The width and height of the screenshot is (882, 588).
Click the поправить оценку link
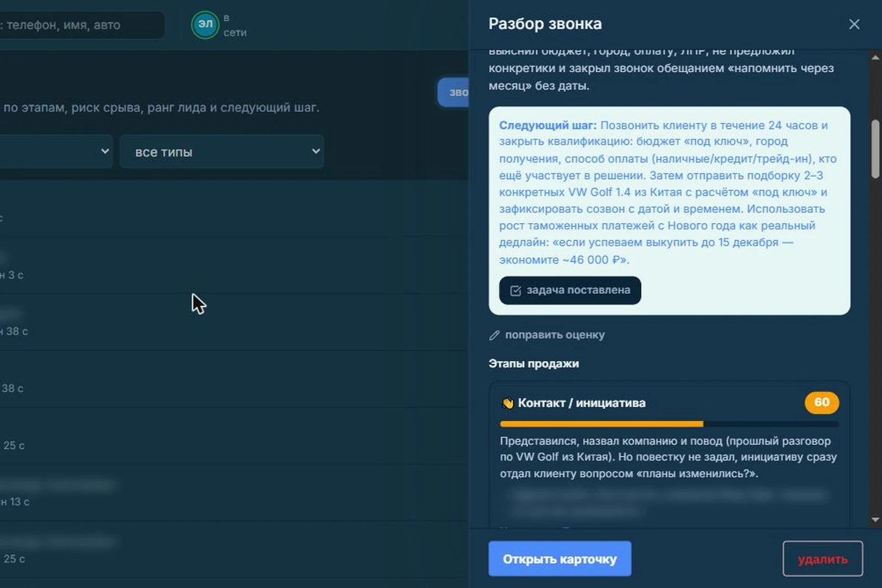[x=555, y=335]
